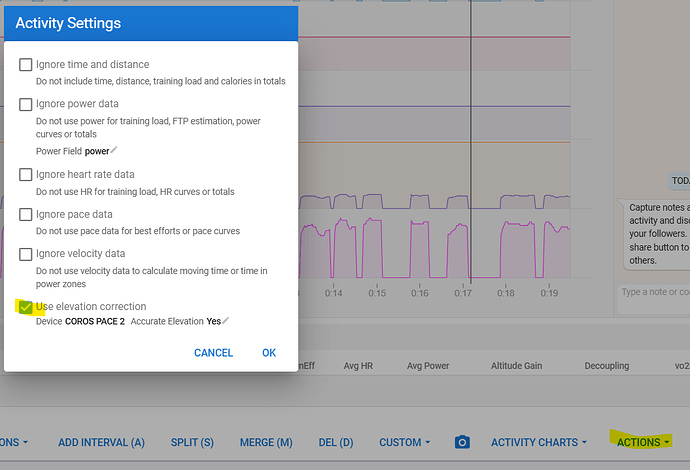
Task: Tick Ignore heart rate data
Action: click(x=26, y=175)
